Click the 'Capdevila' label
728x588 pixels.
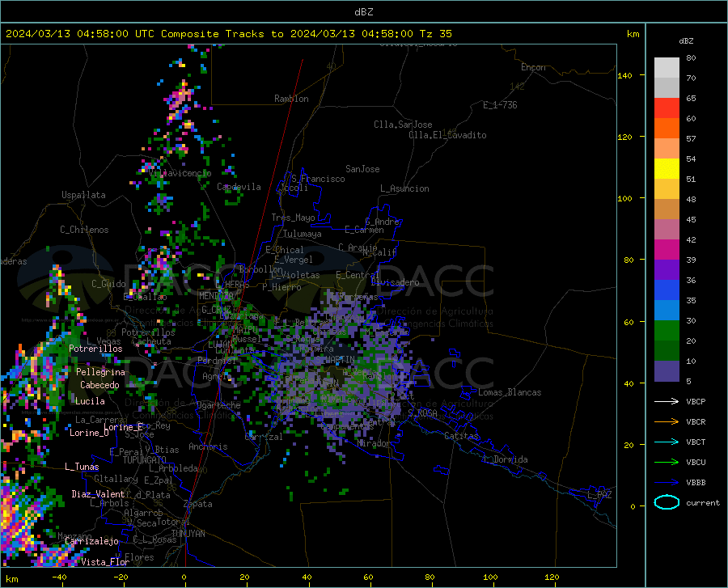click(x=239, y=187)
